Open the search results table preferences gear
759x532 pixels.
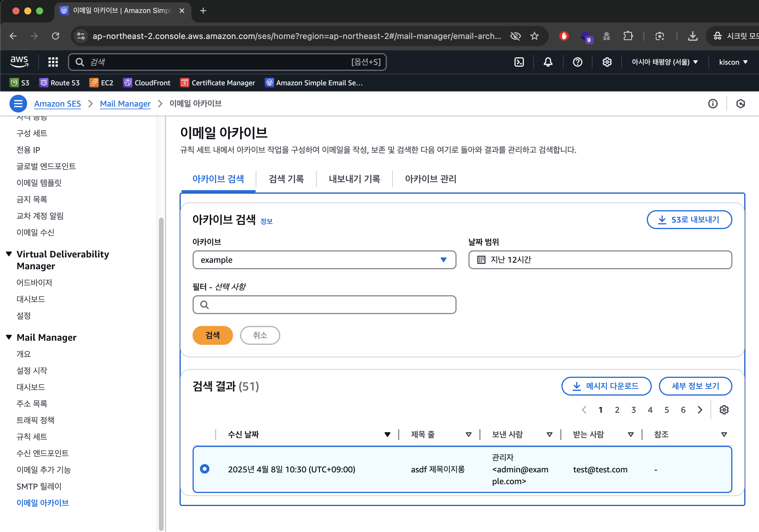click(x=724, y=410)
